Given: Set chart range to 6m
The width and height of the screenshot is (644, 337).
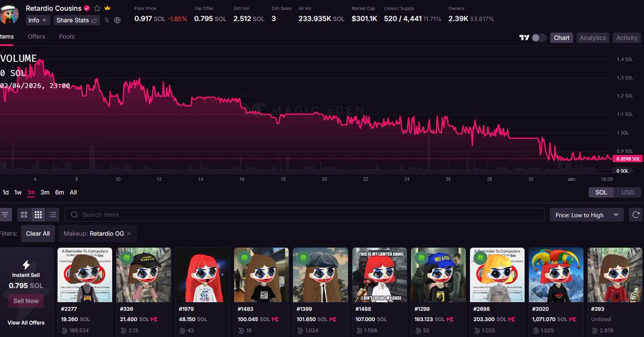Looking at the screenshot, I should tap(60, 193).
